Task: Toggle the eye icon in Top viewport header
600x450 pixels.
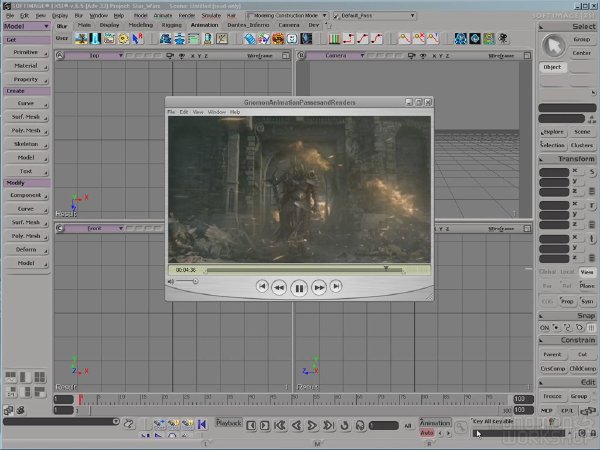Action: [x=181, y=56]
